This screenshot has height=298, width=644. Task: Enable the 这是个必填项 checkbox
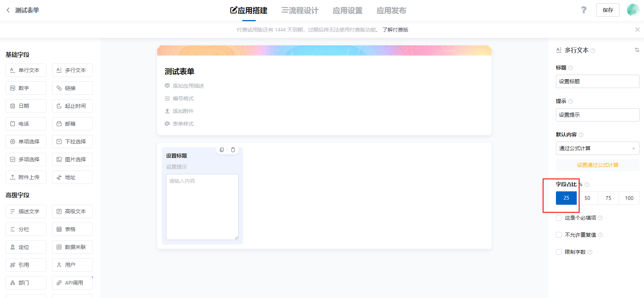pos(559,218)
